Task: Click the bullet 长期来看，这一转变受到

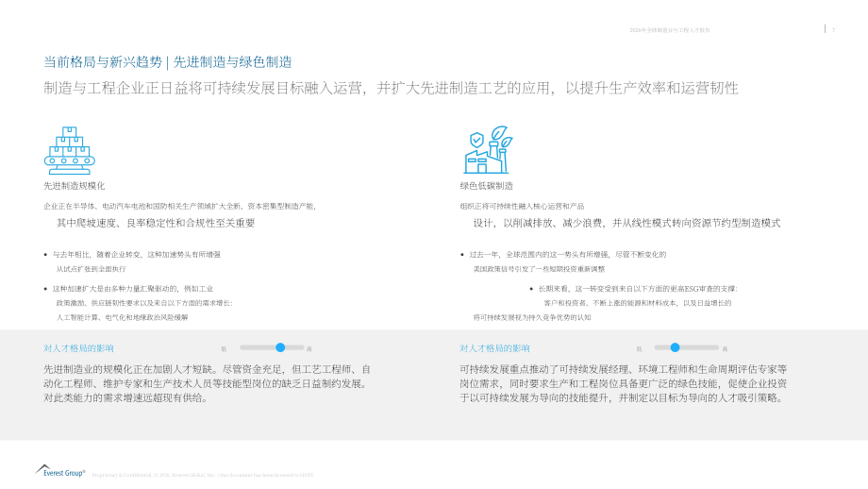Action: tap(638, 289)
